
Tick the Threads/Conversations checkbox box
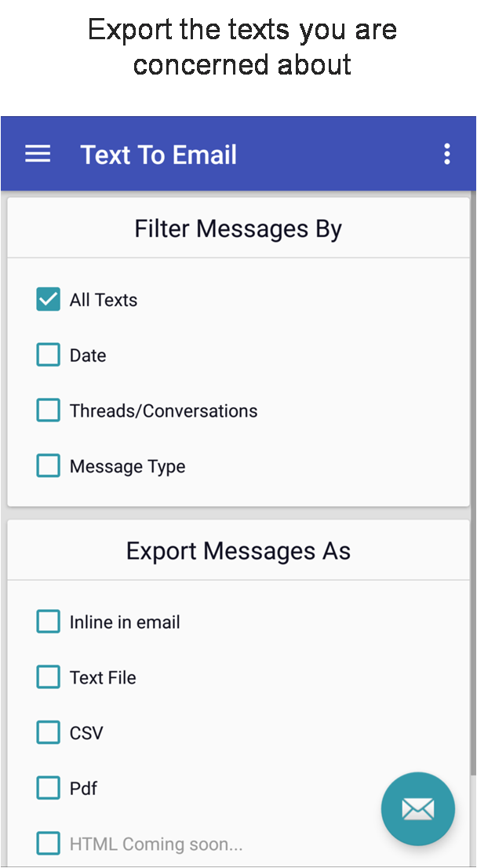point(48,410)
